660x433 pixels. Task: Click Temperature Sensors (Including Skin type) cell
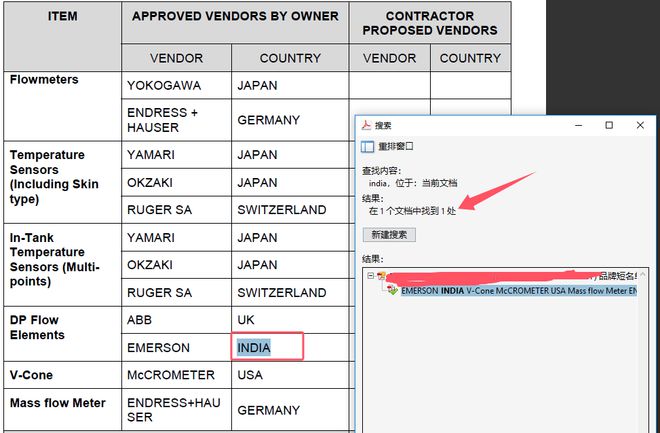tap(62, 182)
